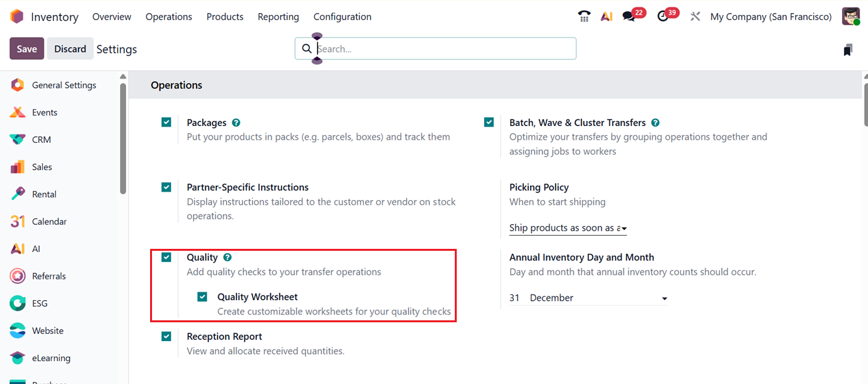Disable the Quality Worksheet checkbox

(x=203, y=297)
